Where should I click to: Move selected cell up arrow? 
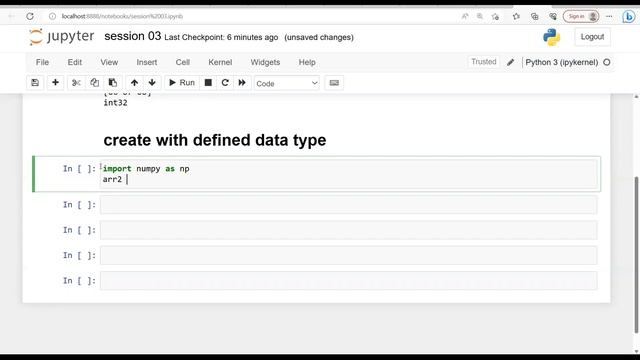(134, 83)
